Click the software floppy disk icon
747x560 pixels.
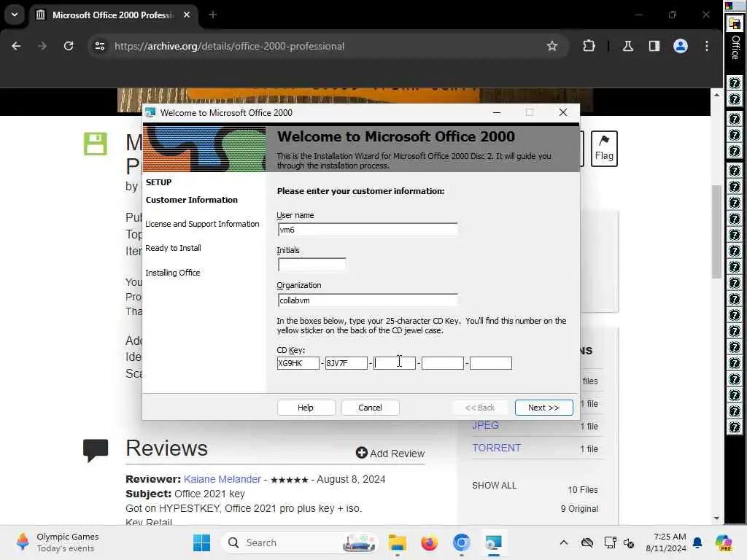coord(96,144)
